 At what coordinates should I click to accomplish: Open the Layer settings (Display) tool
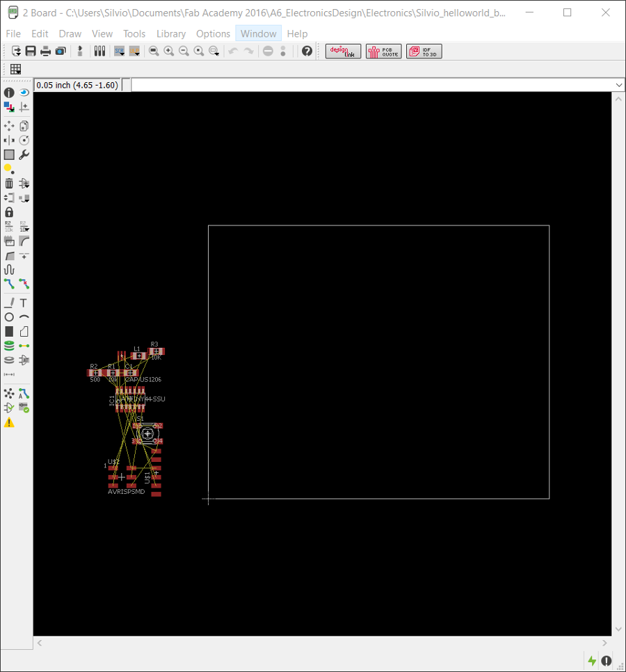click(9, 106)
